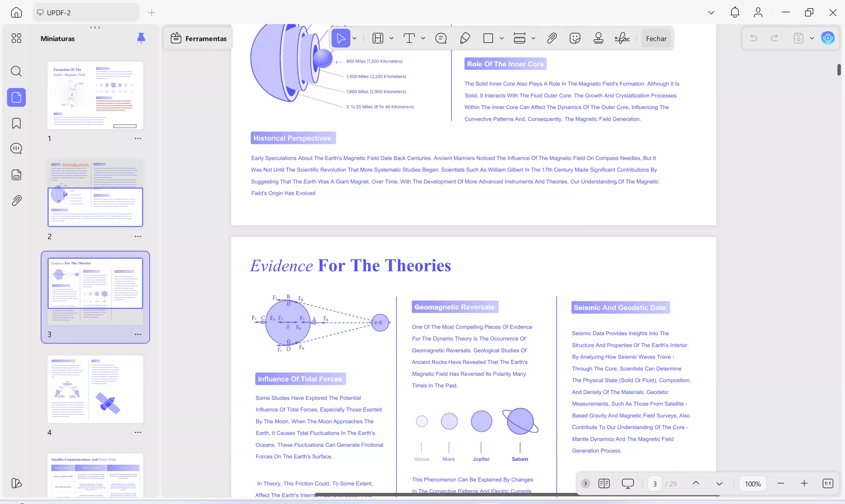Viewport: 845px width, 504px height.
Task: Open options menu for page 2 thumbnail
Action: [x=138, y=236]
